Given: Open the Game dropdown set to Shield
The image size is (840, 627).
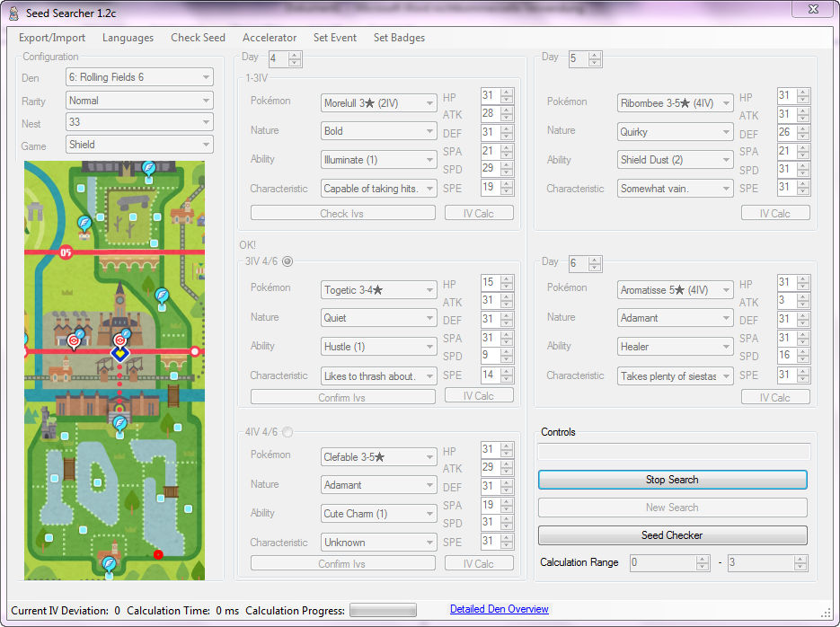Looking at the screenshot, I should click(139, 145).
